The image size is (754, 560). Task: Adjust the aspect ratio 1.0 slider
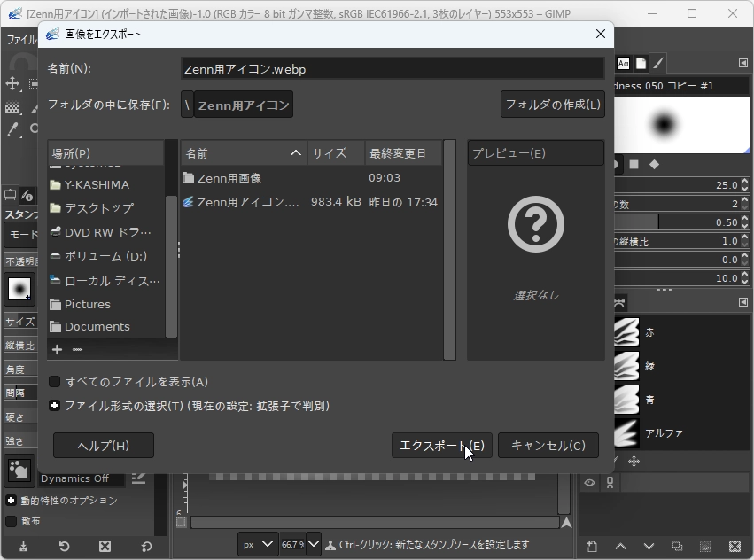(677, 241)
